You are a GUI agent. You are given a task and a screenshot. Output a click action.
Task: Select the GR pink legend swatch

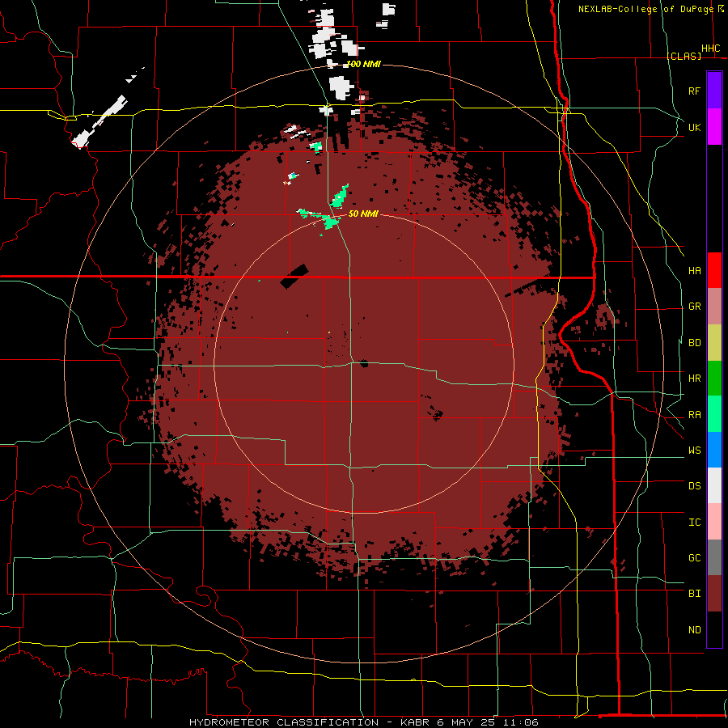pyautogui.click(x=714, y=307)
